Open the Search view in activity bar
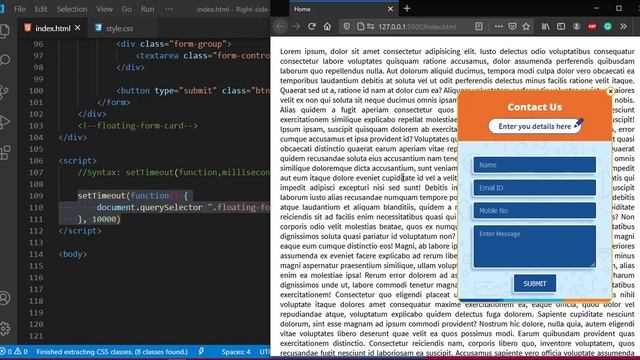 [x=5, y=60]
